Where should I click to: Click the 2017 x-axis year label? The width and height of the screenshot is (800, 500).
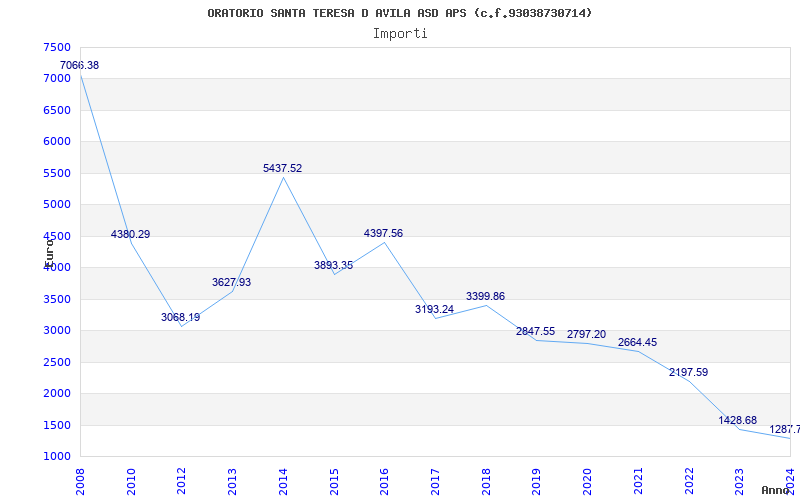[x=435, y=481]
